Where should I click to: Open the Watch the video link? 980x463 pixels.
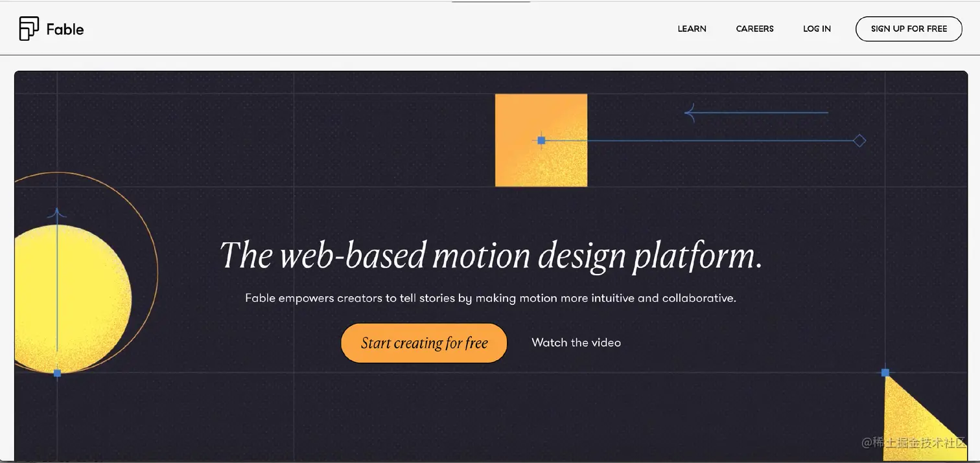point(576,343)
